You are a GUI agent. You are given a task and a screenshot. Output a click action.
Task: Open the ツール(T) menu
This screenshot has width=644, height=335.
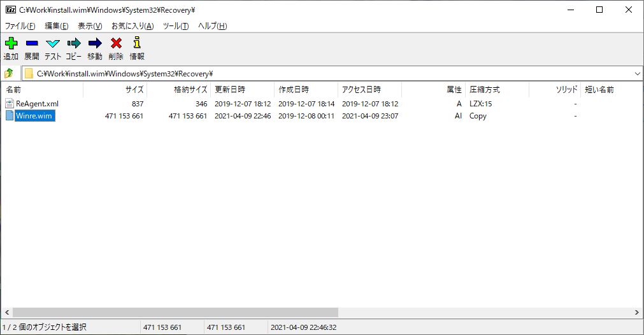pyautogui.click(x=175, y=26)
